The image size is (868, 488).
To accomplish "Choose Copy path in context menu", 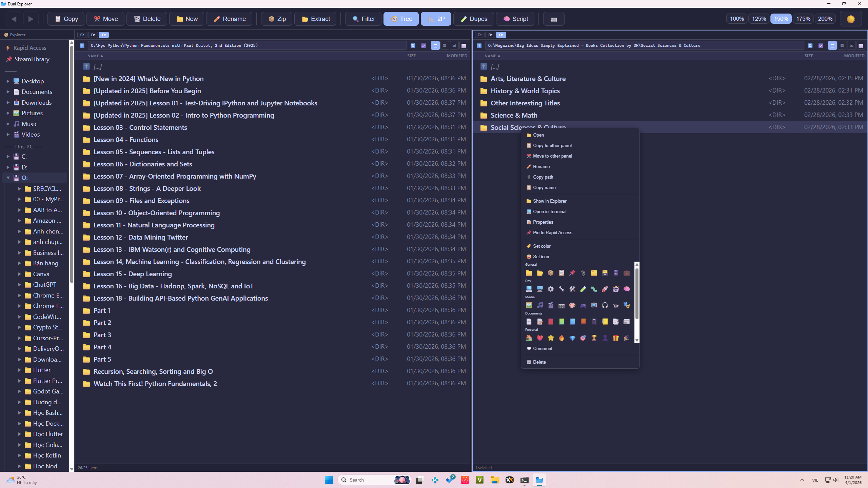I will point(580,177).
